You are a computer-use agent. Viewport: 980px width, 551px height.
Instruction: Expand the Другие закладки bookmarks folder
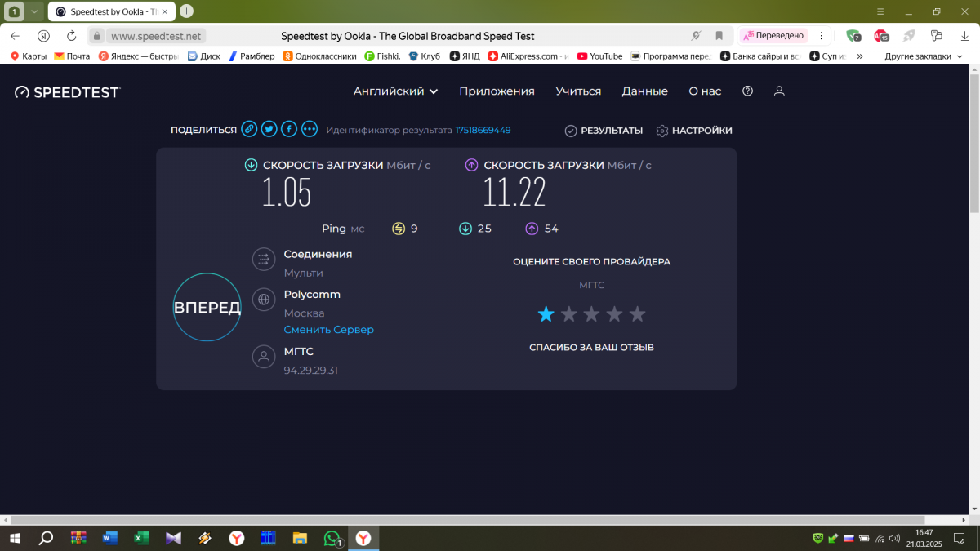[924, 56]
